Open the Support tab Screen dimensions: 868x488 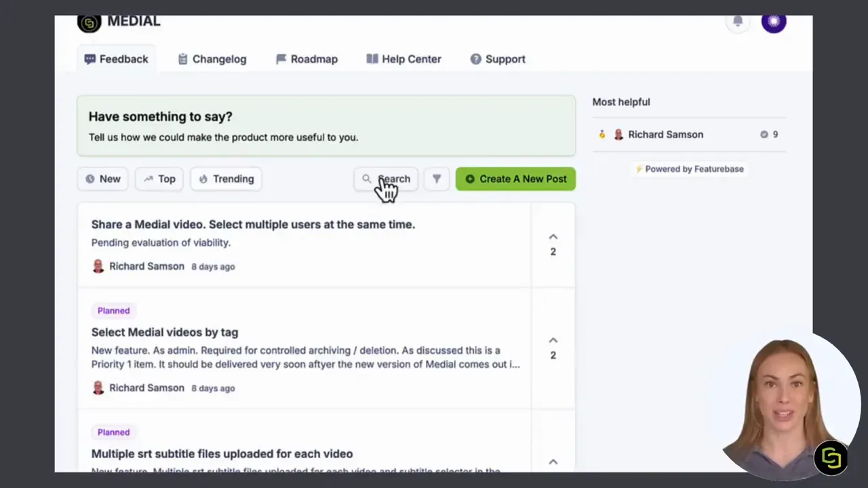[498, 59]
